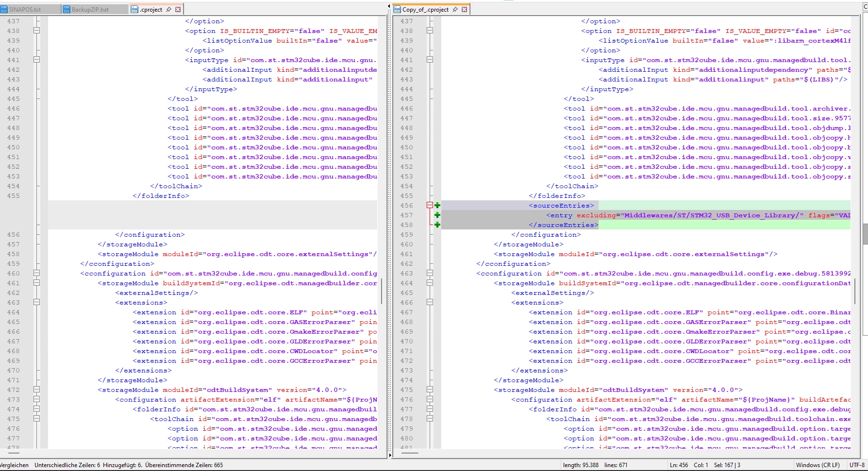Collapse the extensions fold at line 463 in the left pane

[36, 302]
